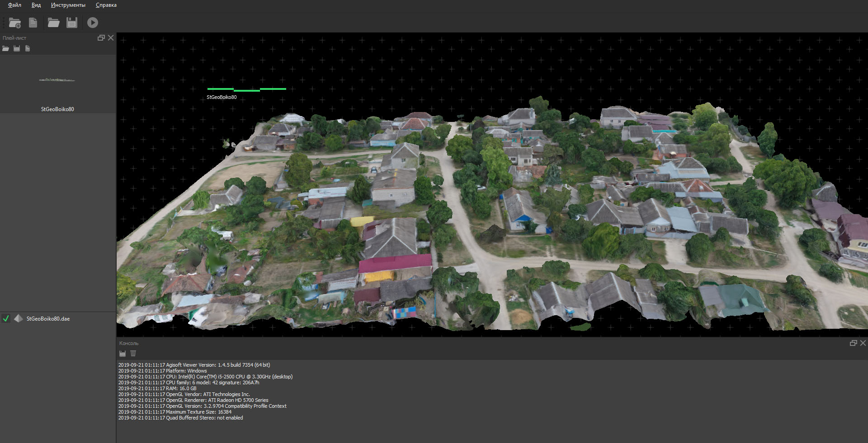Click playlist panel document icon
This screenshot has height=443, width=868.
tap(28, 48)
